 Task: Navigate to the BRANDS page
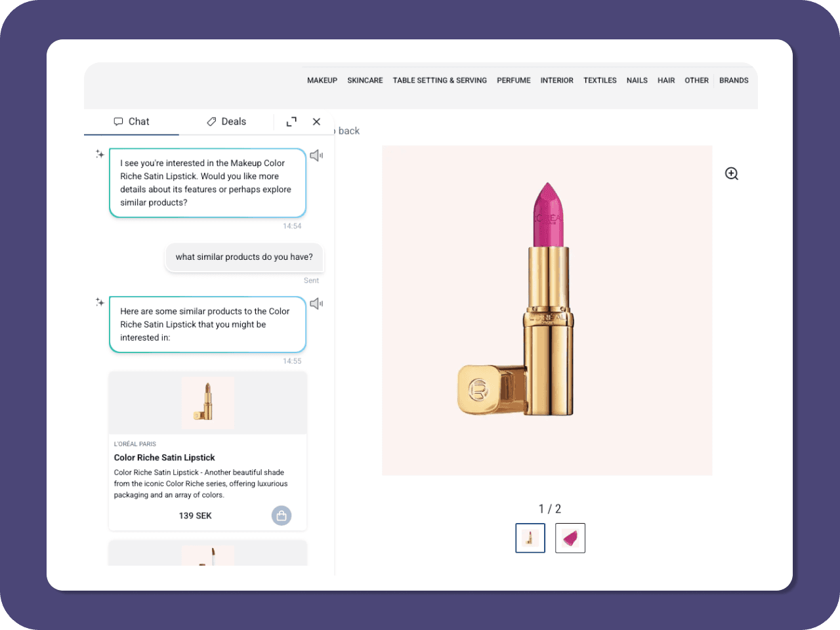[x=733, y=80]
